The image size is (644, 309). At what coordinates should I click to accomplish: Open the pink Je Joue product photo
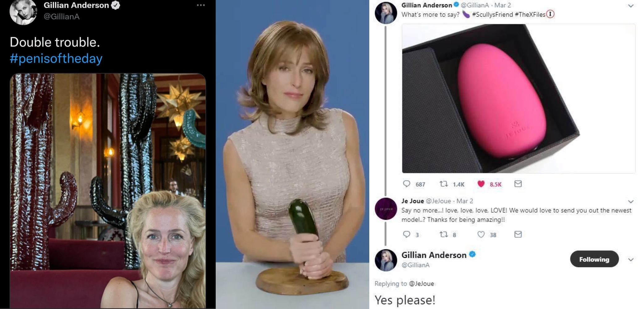(x=519, y=98)
